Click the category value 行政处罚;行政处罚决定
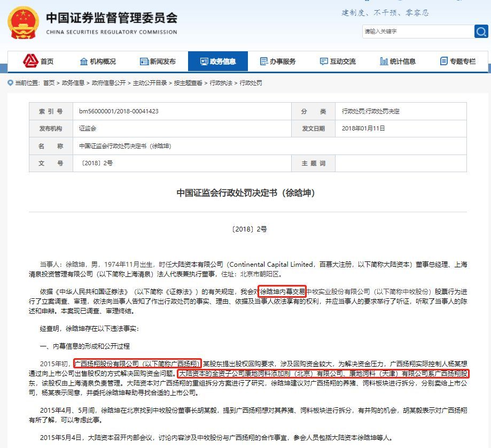Viewport: 491px width, 448px height. point(370,111)
